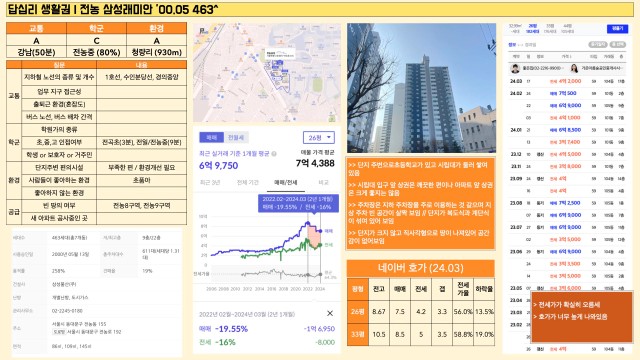Click the 13.5% 하락율 cell

[x=484, y=311]
